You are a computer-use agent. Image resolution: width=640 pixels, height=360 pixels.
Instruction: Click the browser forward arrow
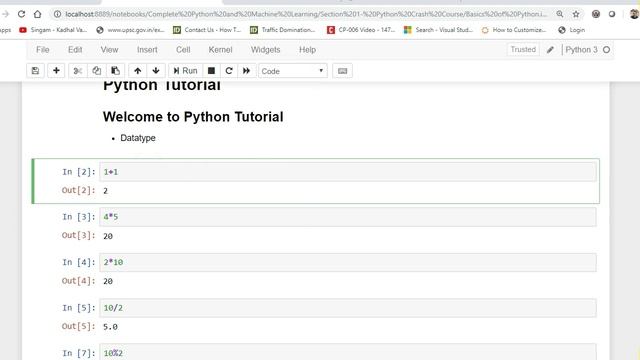[x=5, y=14]
